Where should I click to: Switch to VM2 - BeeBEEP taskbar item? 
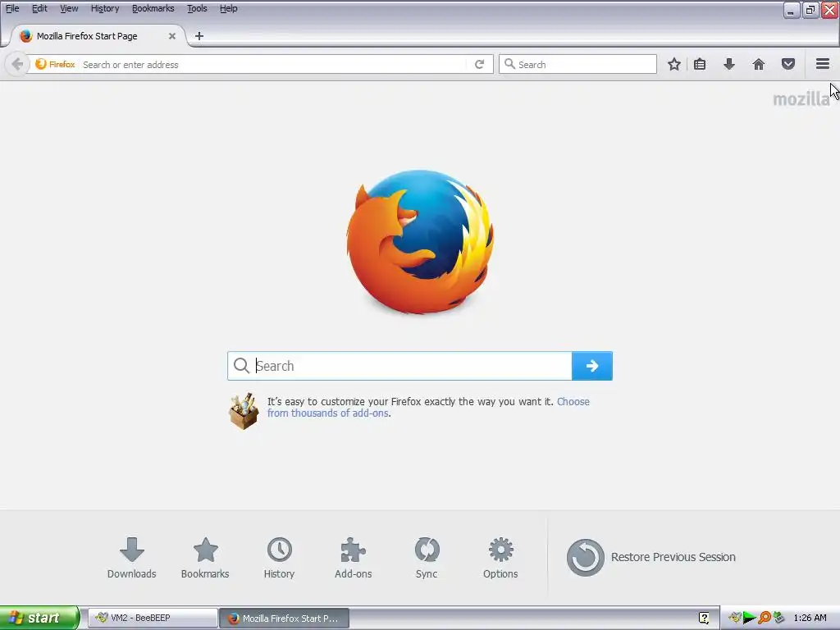(153, 618)
